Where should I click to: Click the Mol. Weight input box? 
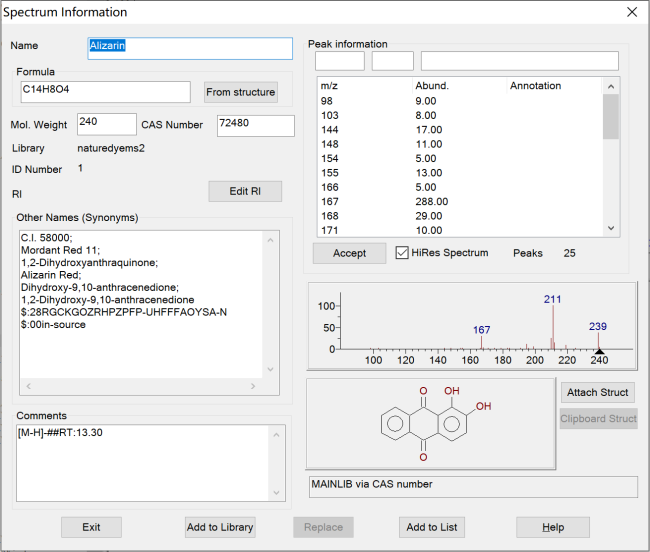[x=106, y=124]
